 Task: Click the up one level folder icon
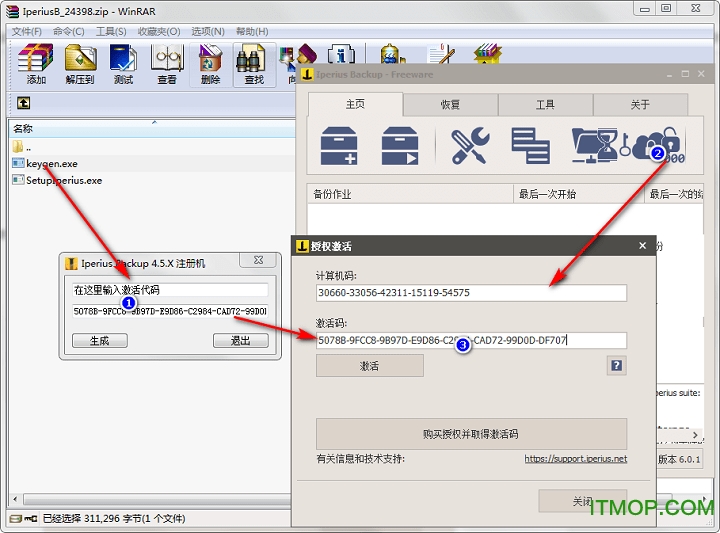pyautogui.click(x=23, y=103)
